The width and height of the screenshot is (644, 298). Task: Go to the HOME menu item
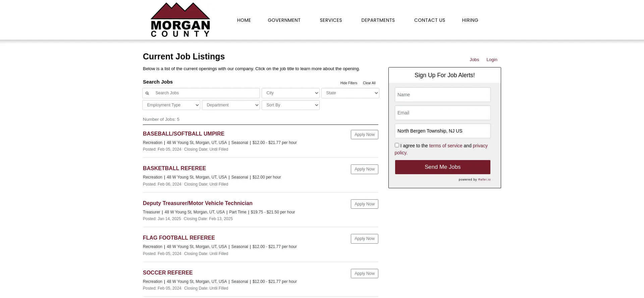coord(244,20)
